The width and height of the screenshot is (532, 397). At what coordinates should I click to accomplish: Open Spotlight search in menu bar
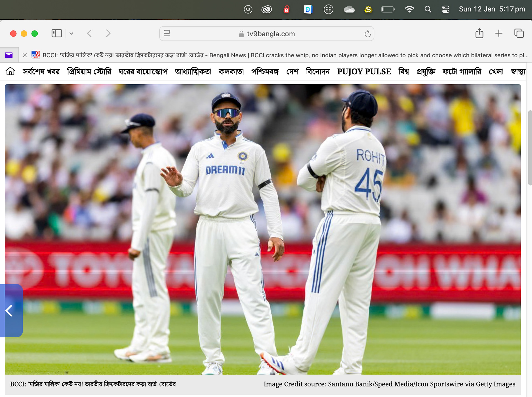(428, 9)
